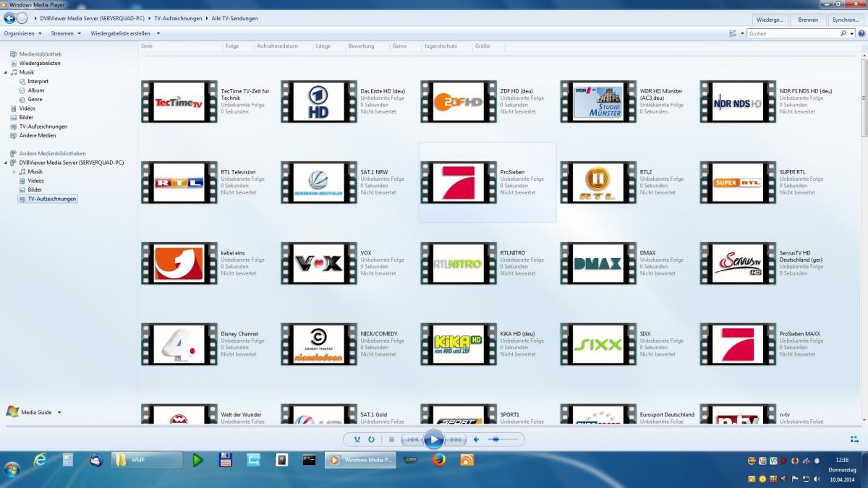Open the command prompt taskbar icon
Viewport: 868px width, 488px height.
[309, 460]
